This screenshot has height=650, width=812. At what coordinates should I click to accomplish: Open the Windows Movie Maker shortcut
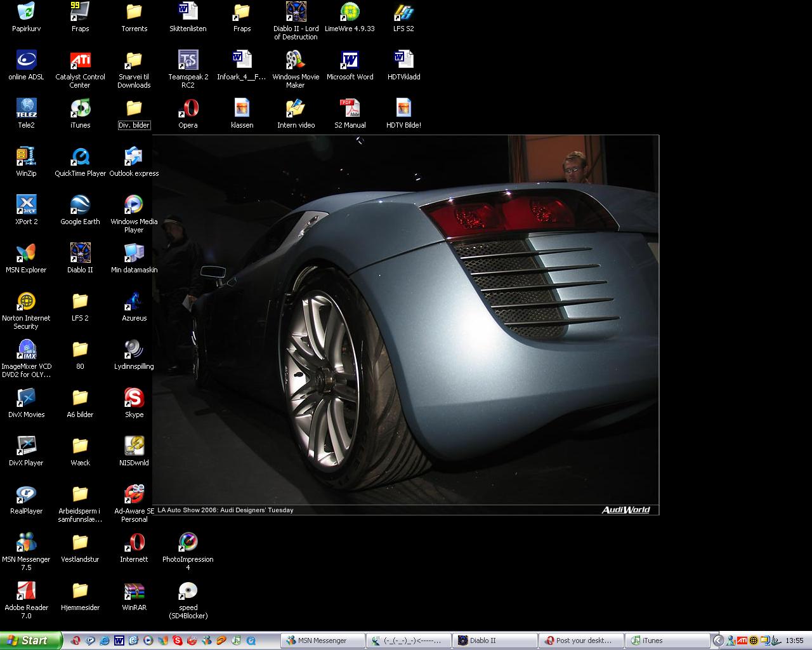(x=296, y=60)
